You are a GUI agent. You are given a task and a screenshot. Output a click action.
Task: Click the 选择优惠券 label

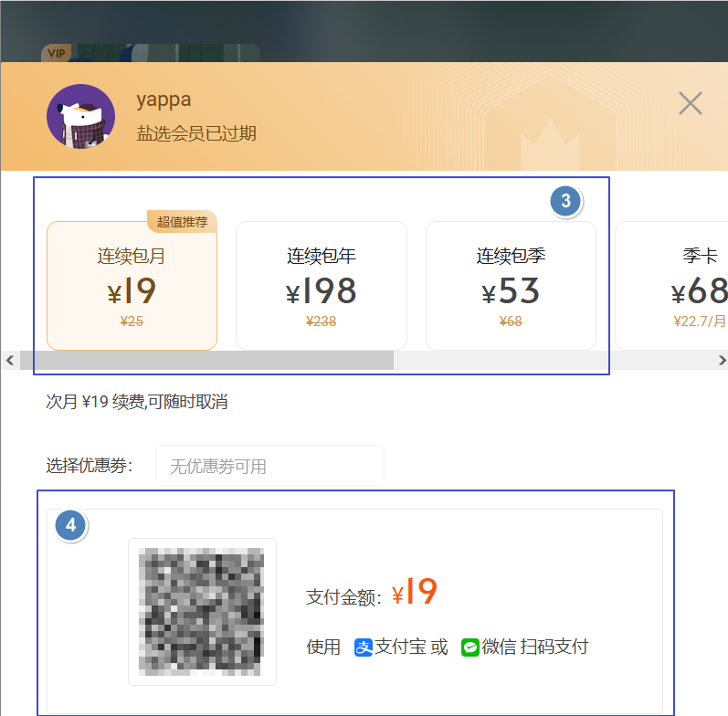click(x=90, y=465)
